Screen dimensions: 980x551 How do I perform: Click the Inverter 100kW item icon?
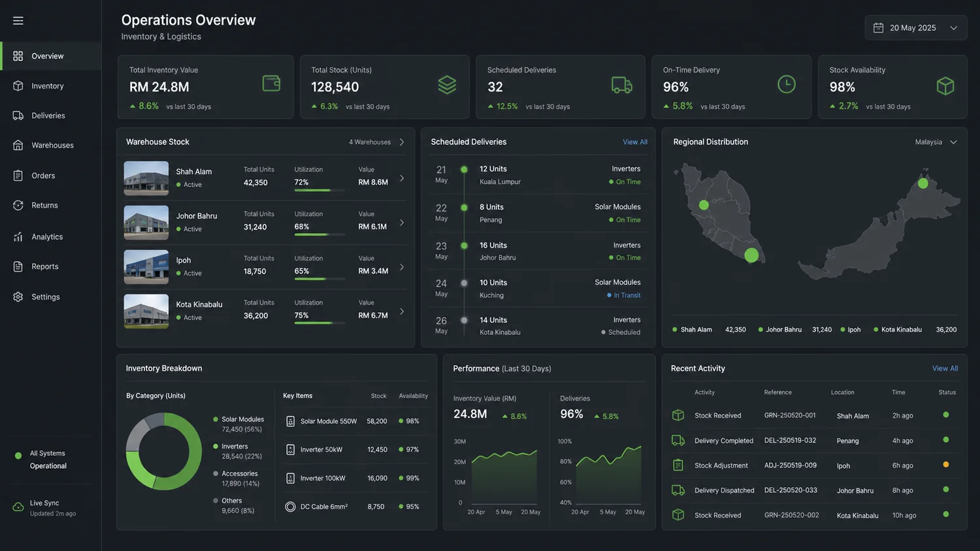tap(291, 479)
